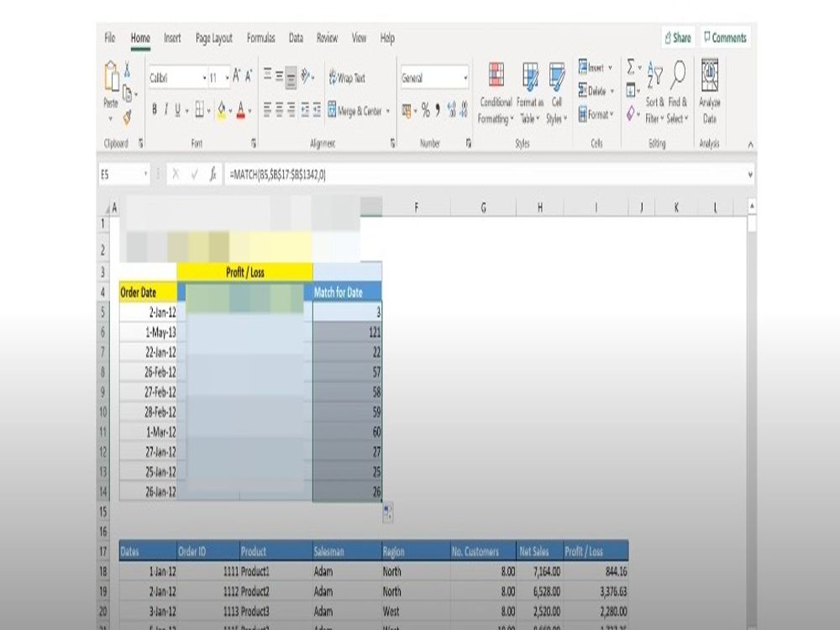Screen dimensions: 840x630
Task: Switch to the Data tab
Action: (296, 38)
